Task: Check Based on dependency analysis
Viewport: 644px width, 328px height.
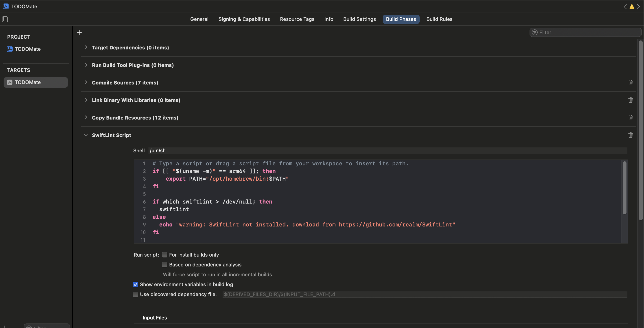Action: point(164,265)
